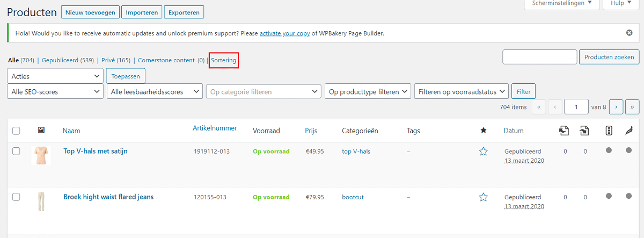The height and width of the screenshot is (238, 644).
Task: Expand the Filteren op voorraadstatus dropdown
Action: click(x=462, y=91)
